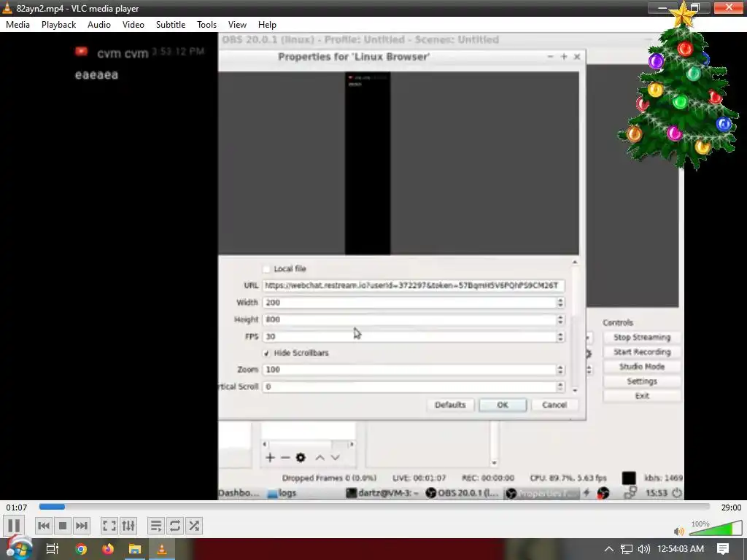The height and width of the screenshot is (560, 747).
Task: Open File Explorer from taskbar
Action: click(135, 549)
